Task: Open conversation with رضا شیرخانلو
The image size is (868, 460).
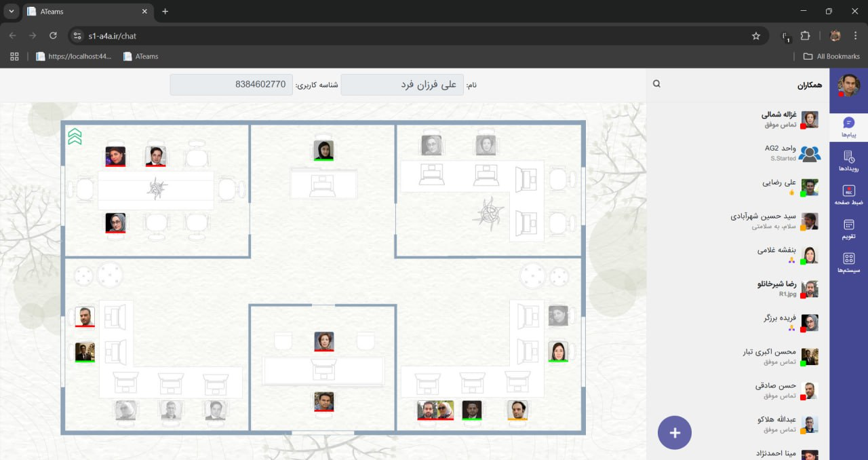Action: (780, 288)
